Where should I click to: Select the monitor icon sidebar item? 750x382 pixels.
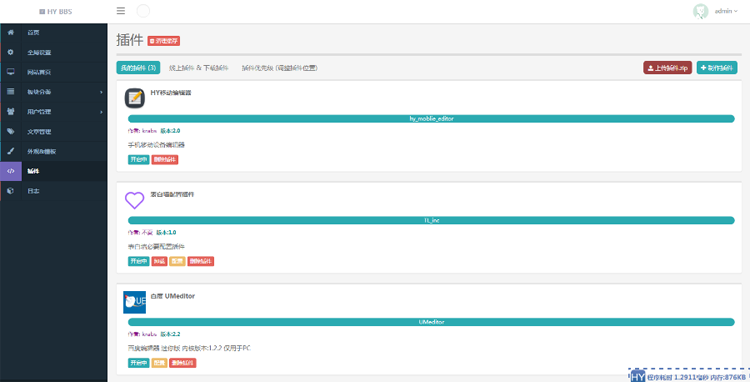coord(54,72)
